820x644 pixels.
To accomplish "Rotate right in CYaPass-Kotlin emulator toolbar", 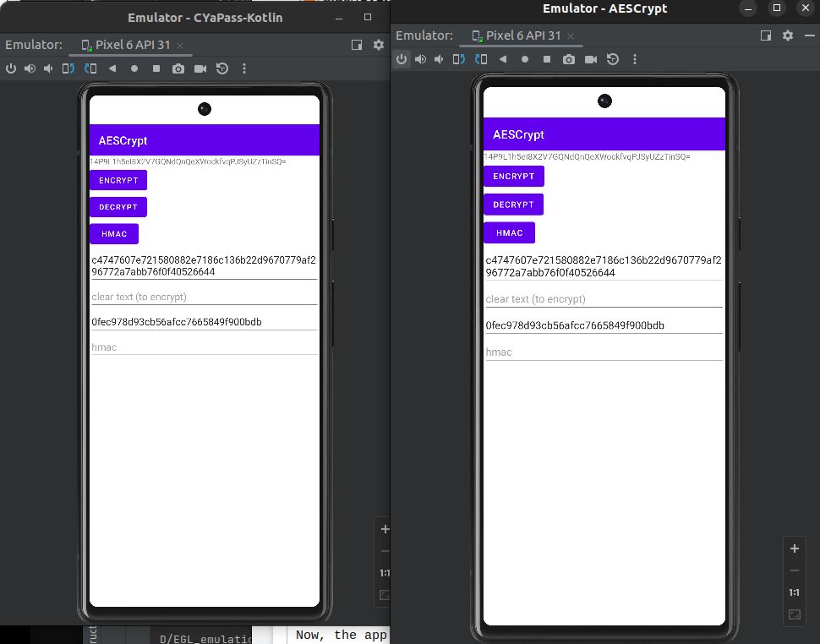I will (x=90, y=68).
